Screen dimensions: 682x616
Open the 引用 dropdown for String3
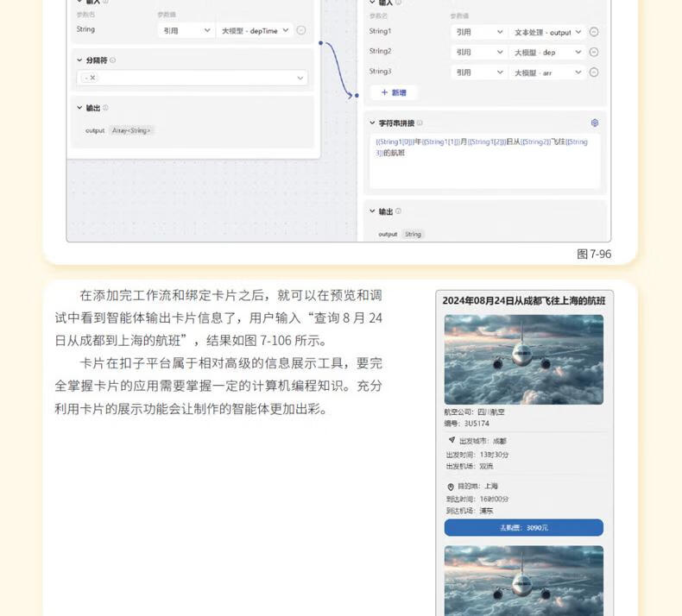(x=478, y=72)
